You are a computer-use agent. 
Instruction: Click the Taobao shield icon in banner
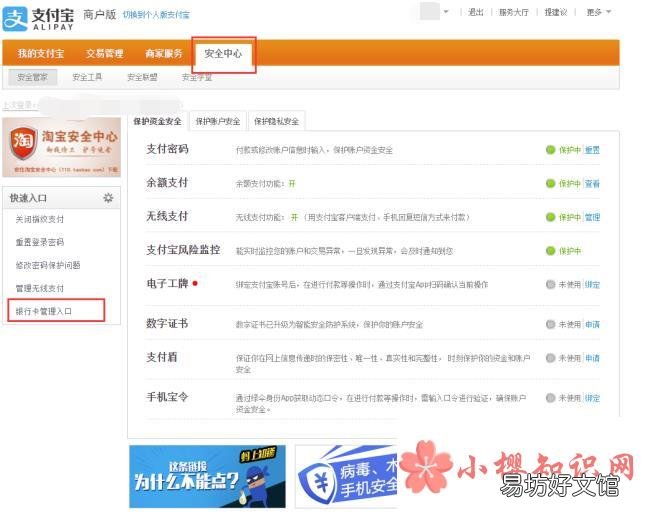coord(23,143)
